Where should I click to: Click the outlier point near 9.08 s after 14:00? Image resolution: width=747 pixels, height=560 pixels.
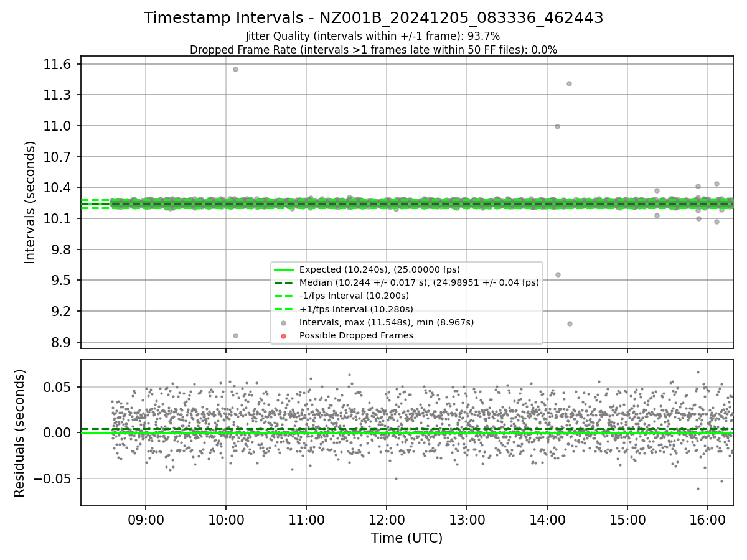pos(570,324)
